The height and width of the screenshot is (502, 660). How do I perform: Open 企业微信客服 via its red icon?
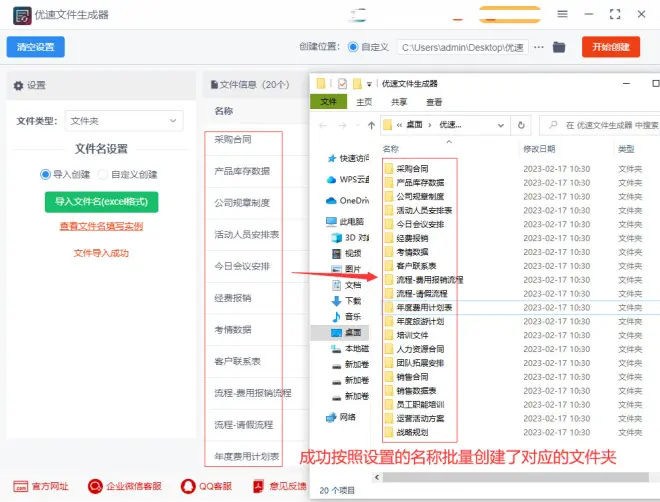coord(95,486)
